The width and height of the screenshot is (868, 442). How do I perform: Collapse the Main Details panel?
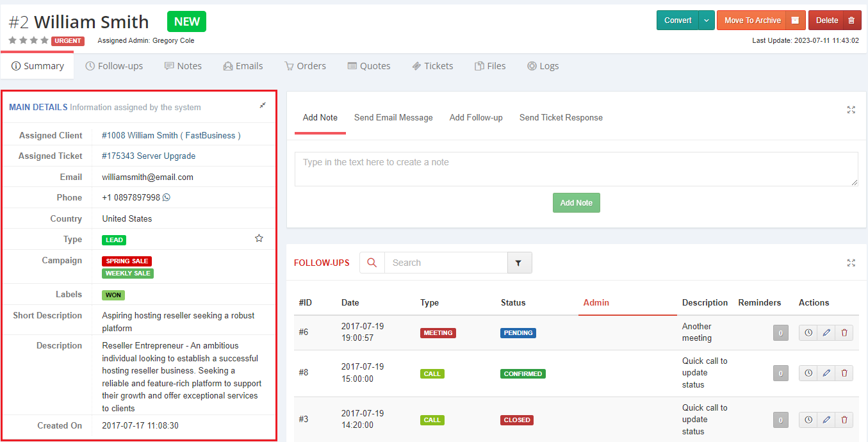[263, 105]
